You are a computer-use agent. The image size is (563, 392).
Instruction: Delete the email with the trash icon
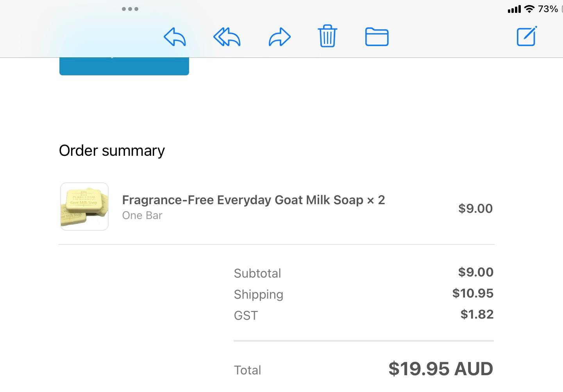click(x=327, y=36)
